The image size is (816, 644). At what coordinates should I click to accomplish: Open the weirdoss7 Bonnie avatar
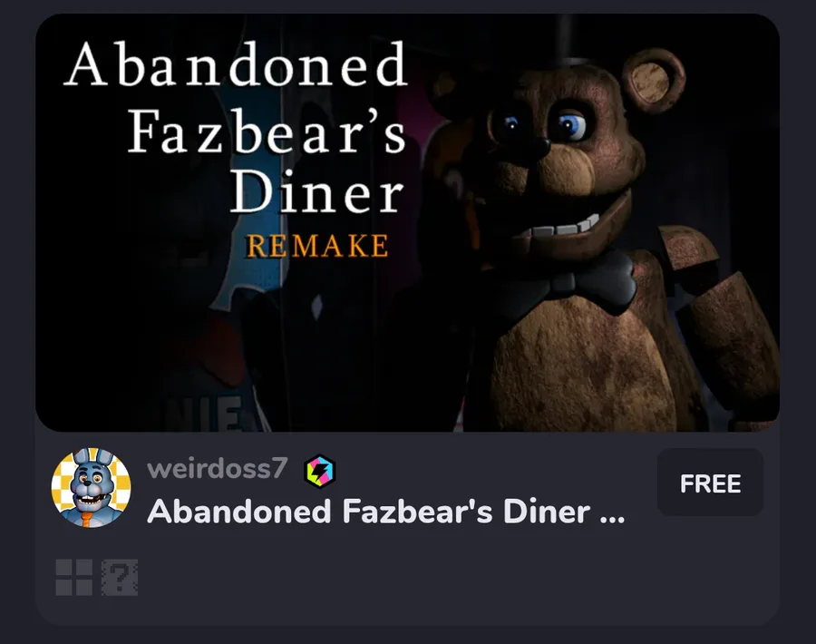tap(91, 488)
